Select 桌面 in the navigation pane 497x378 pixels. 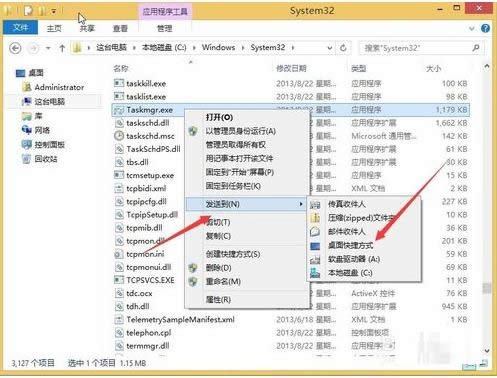(36, 73)
